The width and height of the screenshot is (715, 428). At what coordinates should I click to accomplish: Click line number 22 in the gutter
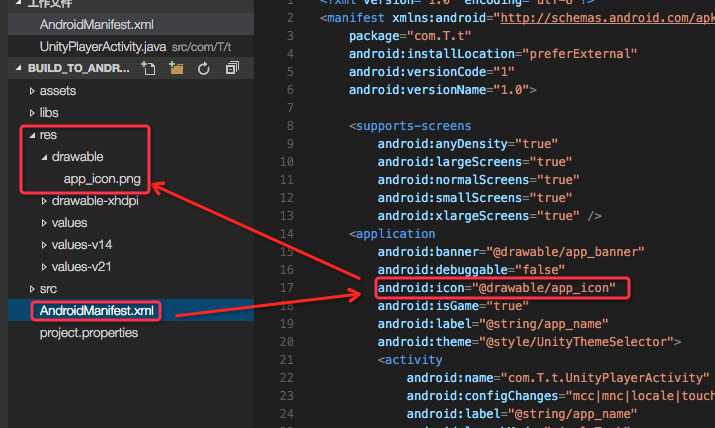coord(287,378)
